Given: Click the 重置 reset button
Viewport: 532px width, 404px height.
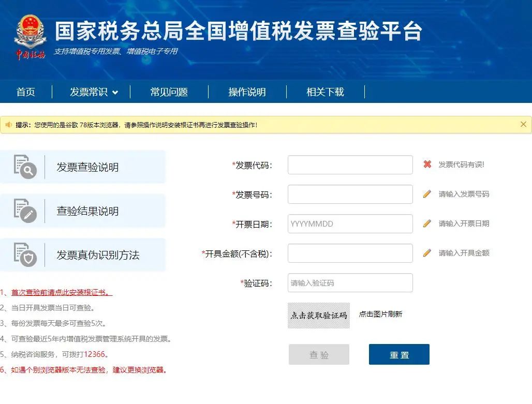Looking at the screenshot, I should pos(400,354).
